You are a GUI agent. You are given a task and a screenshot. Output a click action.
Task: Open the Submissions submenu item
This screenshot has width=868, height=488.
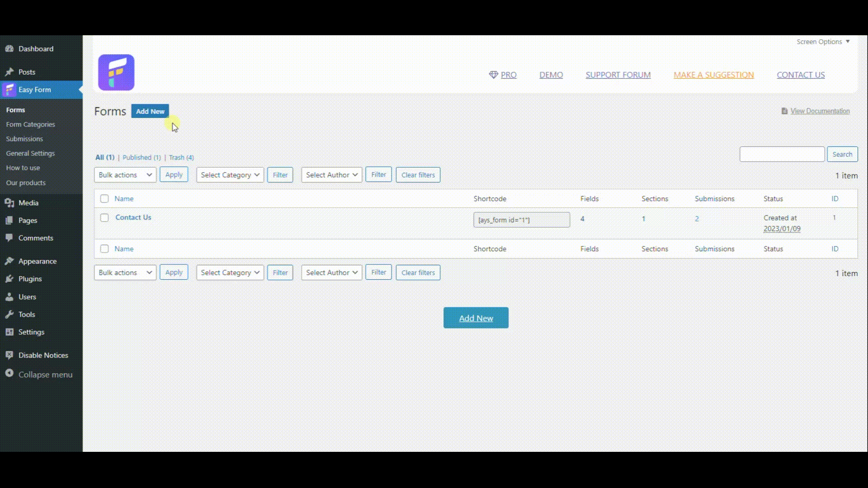click(x=24, y=139)
